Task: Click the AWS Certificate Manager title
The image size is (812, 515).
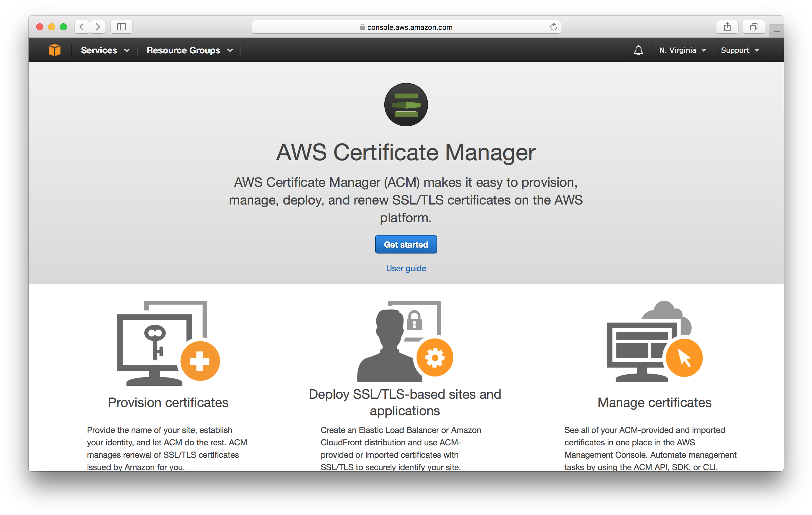Action: click(406, 152)
